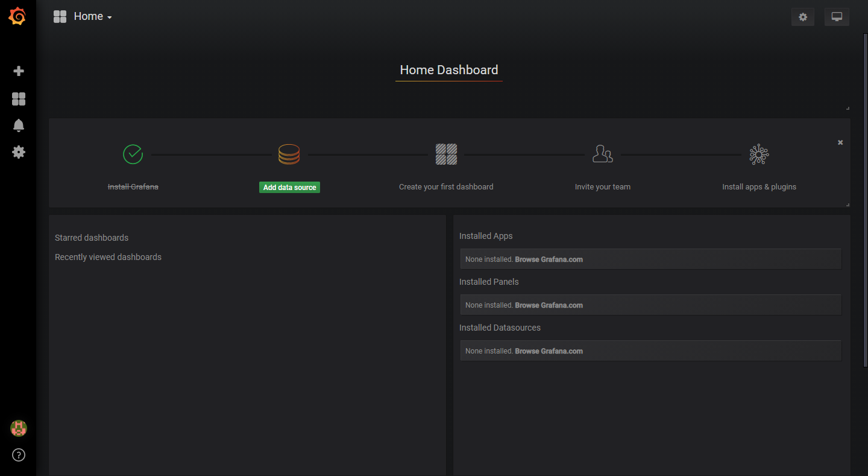Click the Installed Apps heading
This screenshot has width=868, height=476.
[x=486, y=236]
